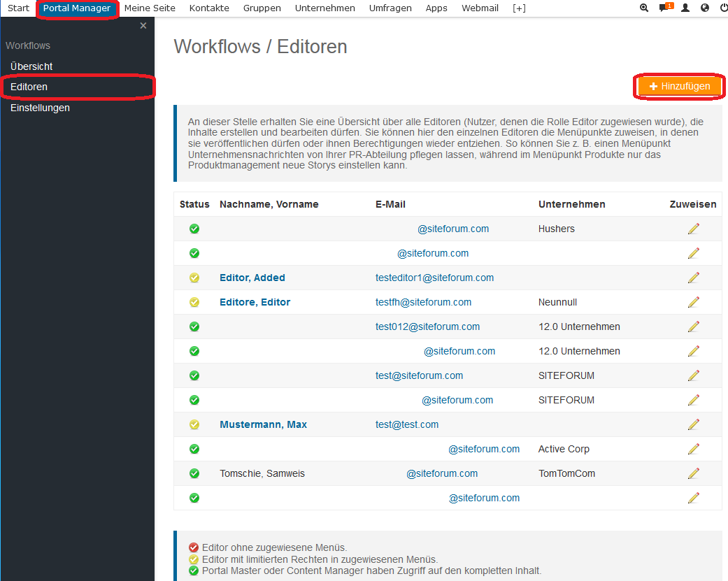This screenshot has width=728, height=581.
Task: Open the Kontakte menu
Action: 209,8
